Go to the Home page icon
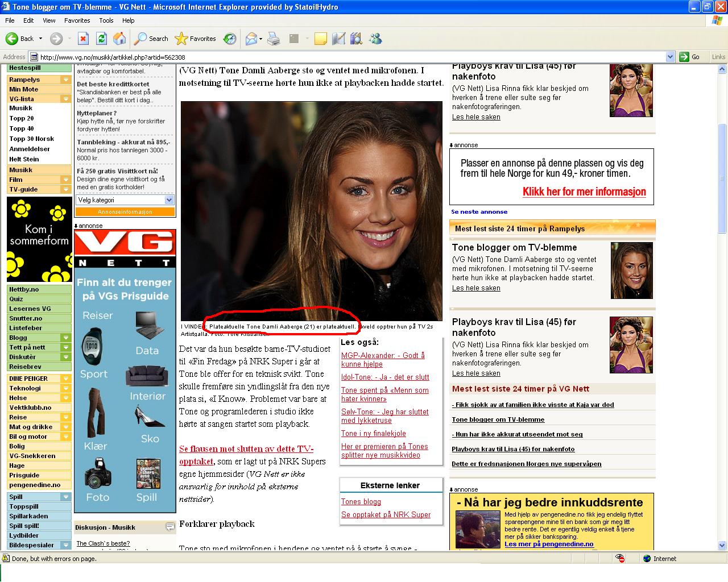The image size is (728, 582). click(119, 39)
